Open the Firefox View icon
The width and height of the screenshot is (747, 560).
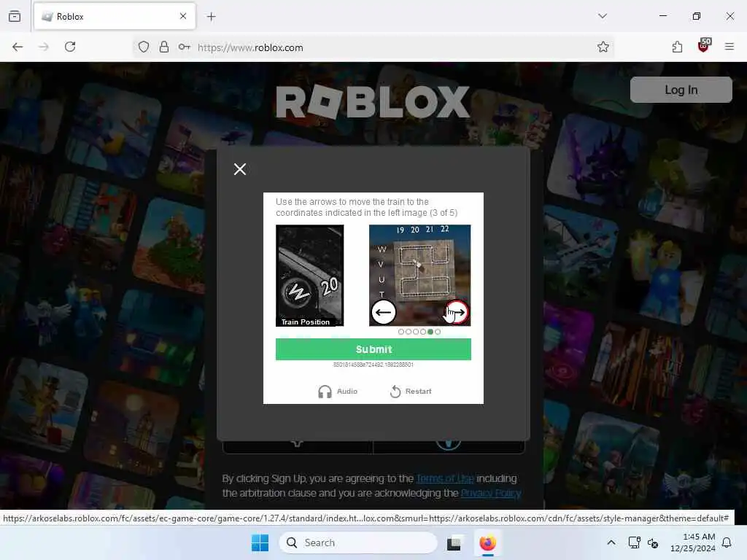point(15,16)
